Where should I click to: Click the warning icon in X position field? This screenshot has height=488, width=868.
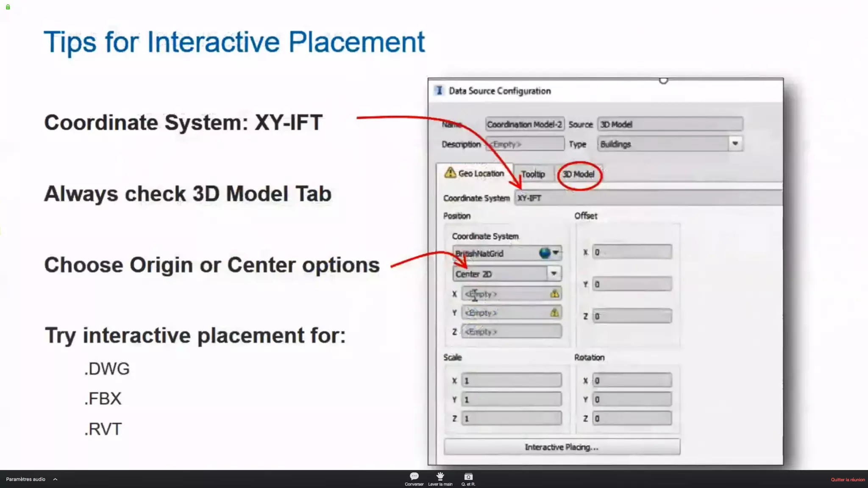coord(554,294)
